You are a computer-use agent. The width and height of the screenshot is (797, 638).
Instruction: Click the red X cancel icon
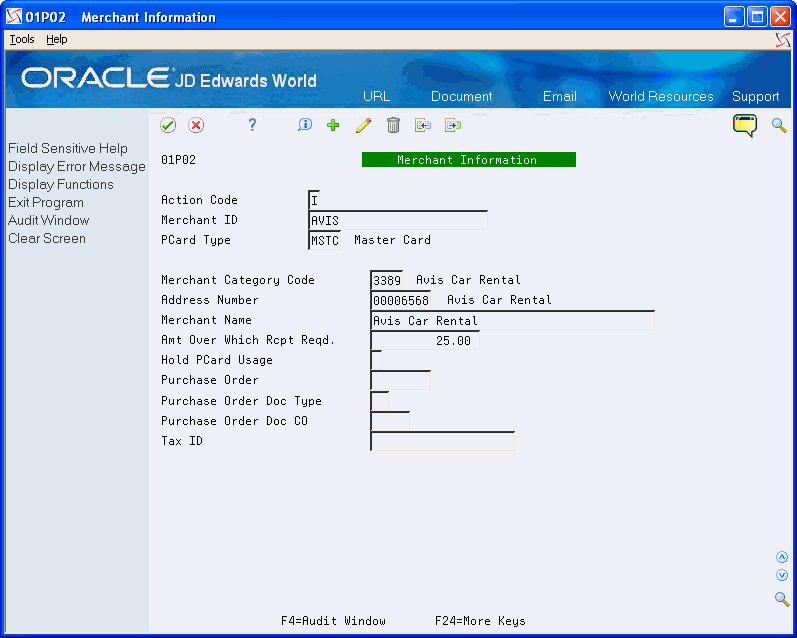(196, 125)
